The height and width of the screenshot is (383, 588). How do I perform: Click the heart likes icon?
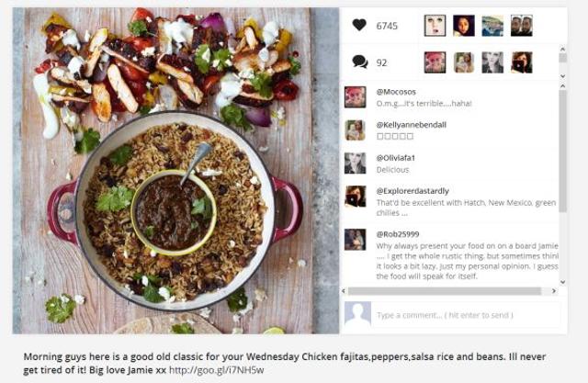pos(359,25)
